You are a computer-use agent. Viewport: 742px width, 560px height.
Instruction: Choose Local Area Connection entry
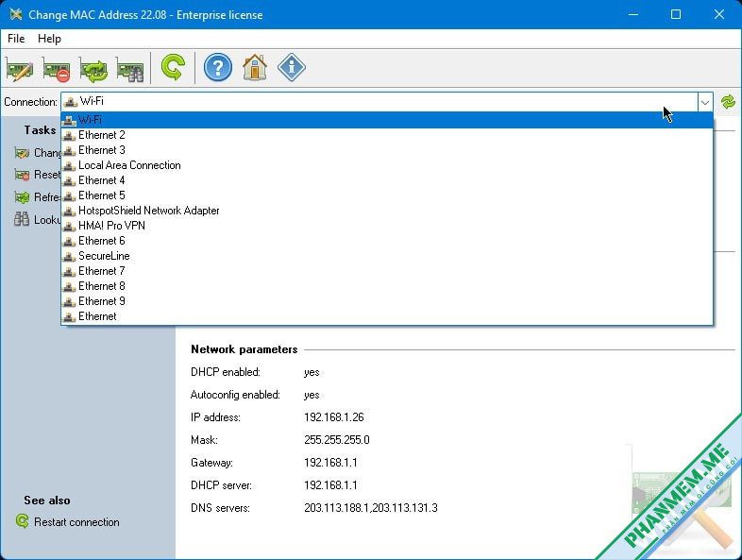[x=387, y=165]
